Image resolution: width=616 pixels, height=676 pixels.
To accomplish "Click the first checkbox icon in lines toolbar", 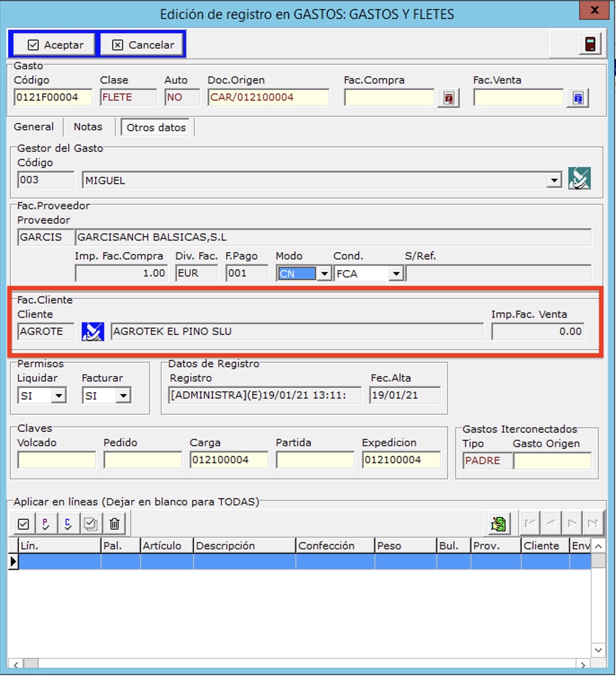I will [x=23, y=523].
